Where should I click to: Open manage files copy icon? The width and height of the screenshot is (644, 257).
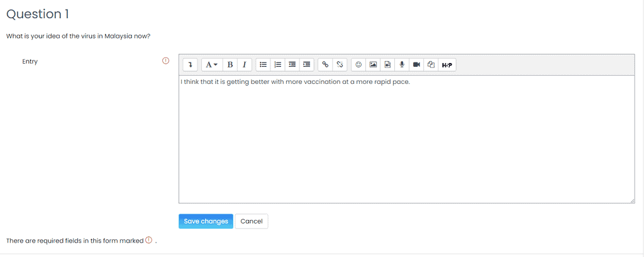(431, 64)
